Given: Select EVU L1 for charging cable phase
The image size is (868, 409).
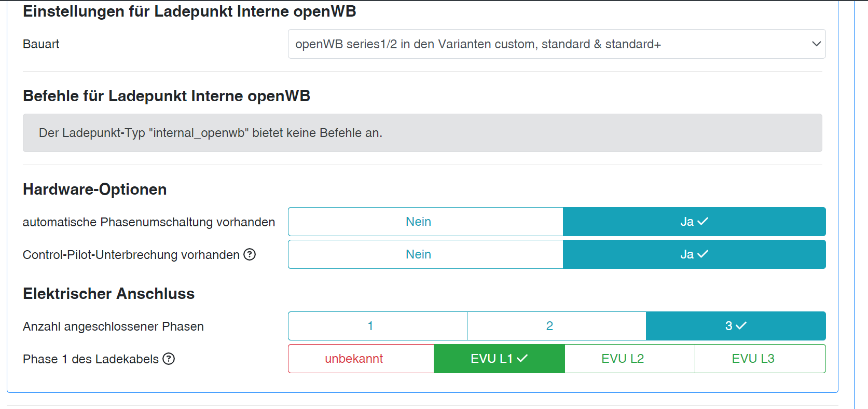Looking at the screenshot, I should [499, 359].
